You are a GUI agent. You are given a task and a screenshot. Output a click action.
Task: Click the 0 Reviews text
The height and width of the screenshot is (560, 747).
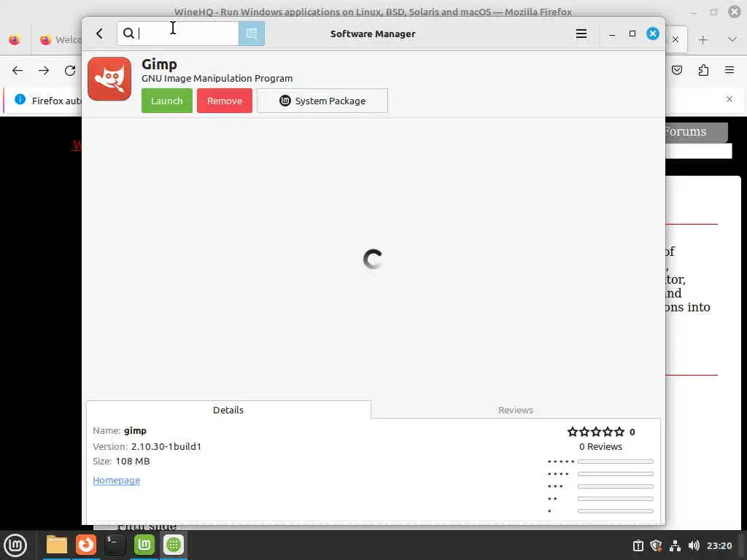click(600, 446)
